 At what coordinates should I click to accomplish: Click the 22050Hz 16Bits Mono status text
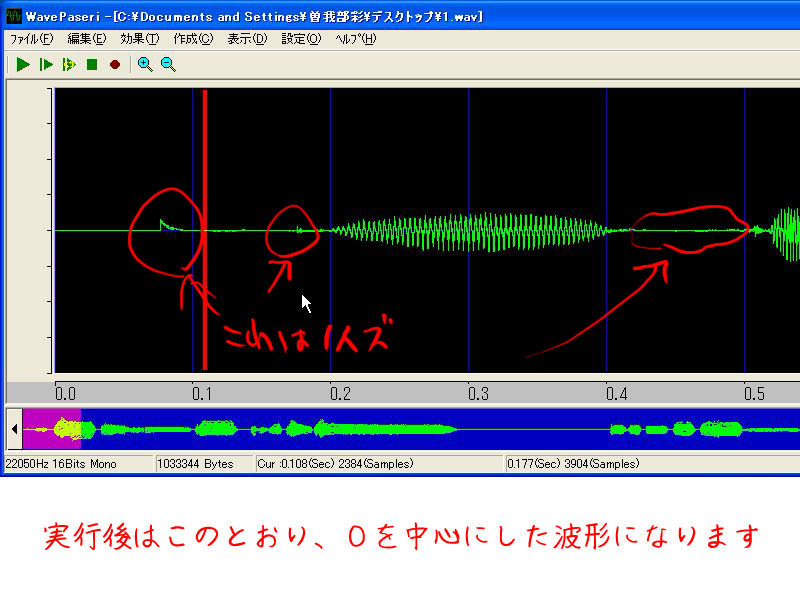61,464
